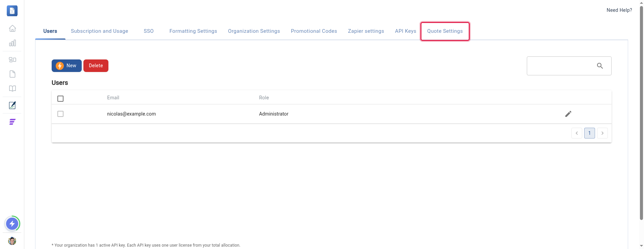This screenshot has height=249, width=644.
Task: Open the open-book library icon
Action: click(12, 89)
